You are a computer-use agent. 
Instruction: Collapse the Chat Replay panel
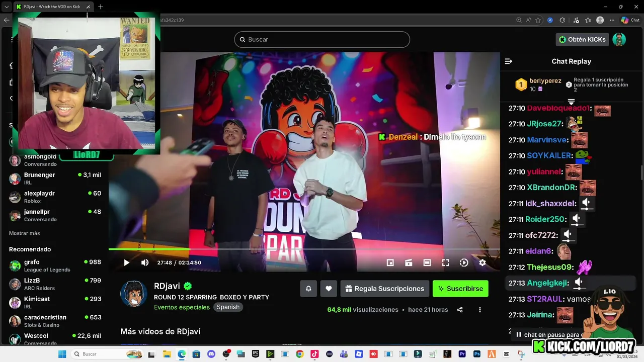pyautogui.click(x=508, y=61)
